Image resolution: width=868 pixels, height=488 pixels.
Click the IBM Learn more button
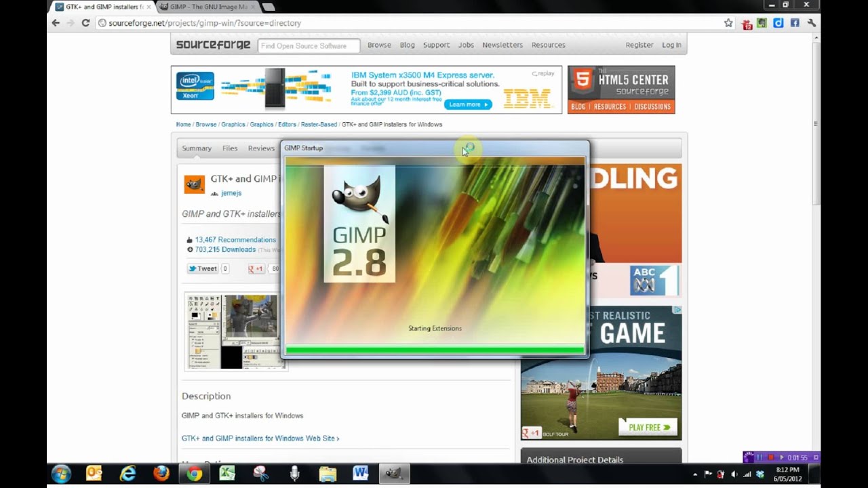click(468, 104)
